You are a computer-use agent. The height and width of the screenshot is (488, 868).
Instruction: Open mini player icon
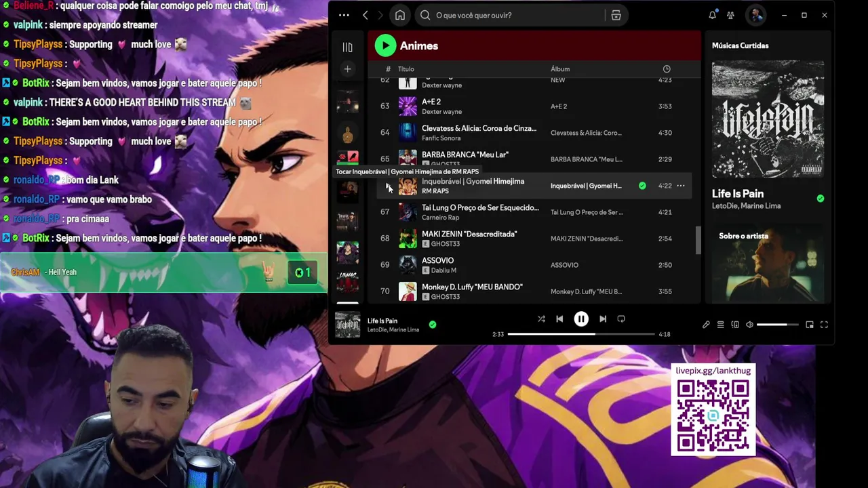pyautogui.click(x=810, y=325)
